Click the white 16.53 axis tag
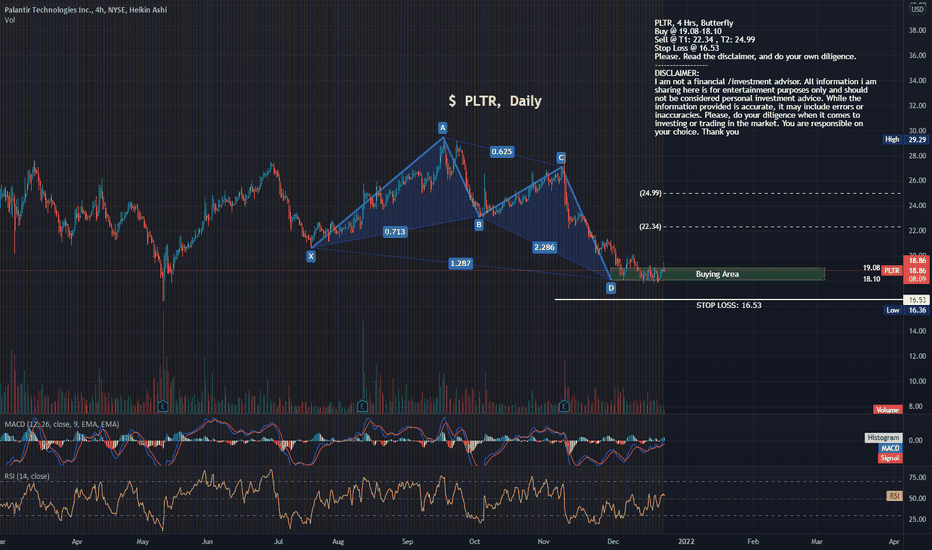 (916, 300)
